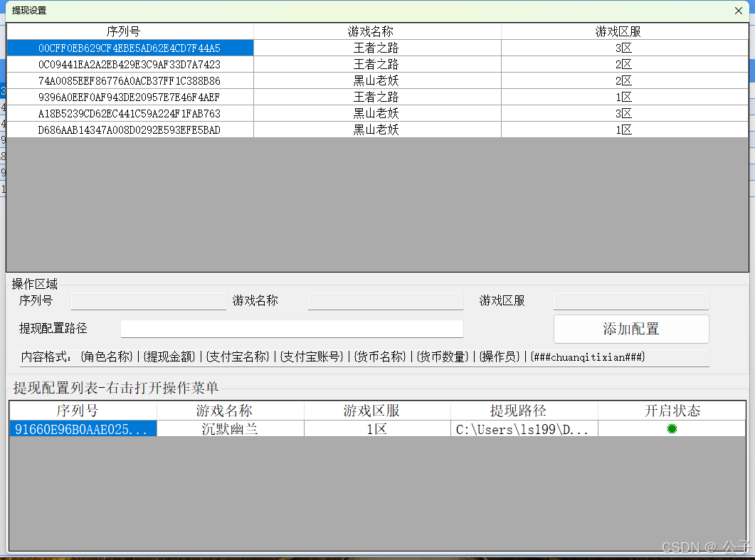
Task: Click 序列号 header in the config list
Action: (x=83, y=411)
